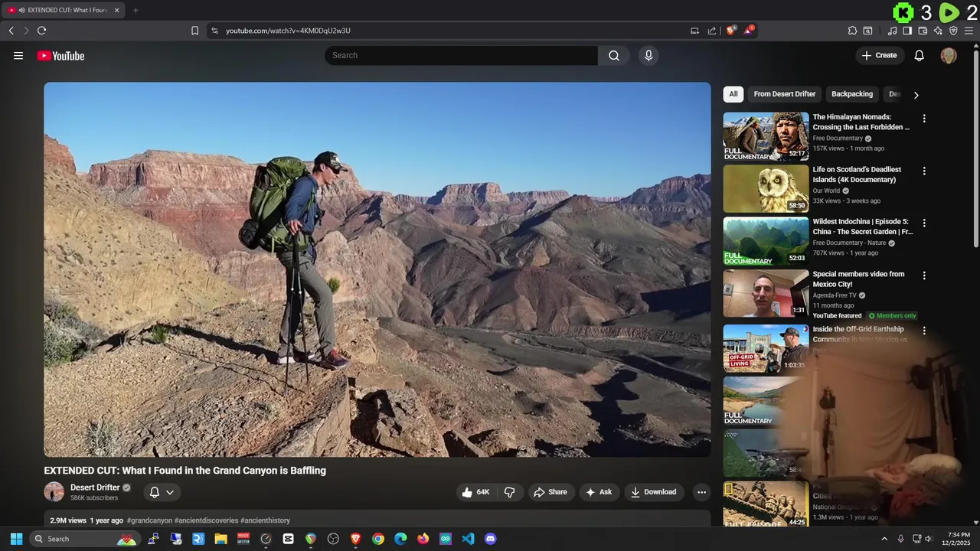The image size is (980, 551).
Task: Toggle the browser sidebar panel
Action: [x=907, y=31]
